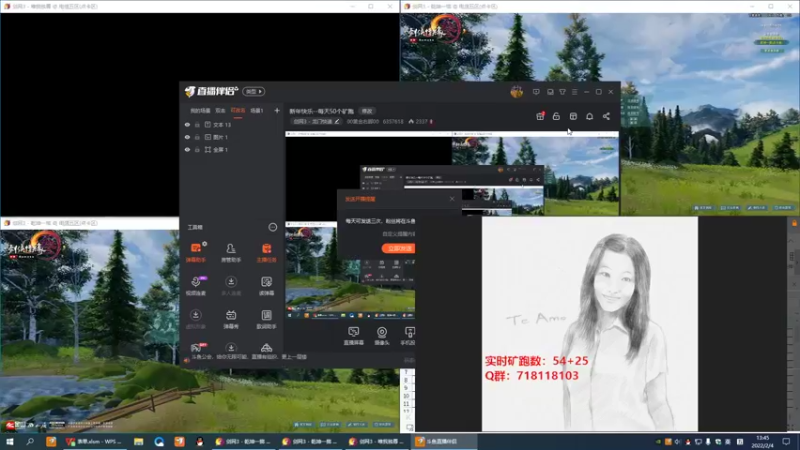
Task: Open the 读弹幕 read-danmaku tool
Action: tap(266, 286)
